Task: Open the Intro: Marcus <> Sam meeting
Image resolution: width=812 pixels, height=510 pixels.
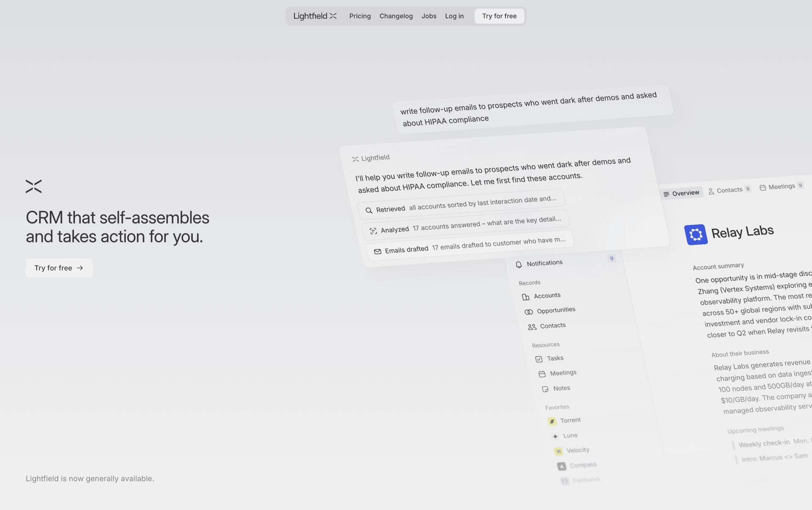Action: point(775,457)
